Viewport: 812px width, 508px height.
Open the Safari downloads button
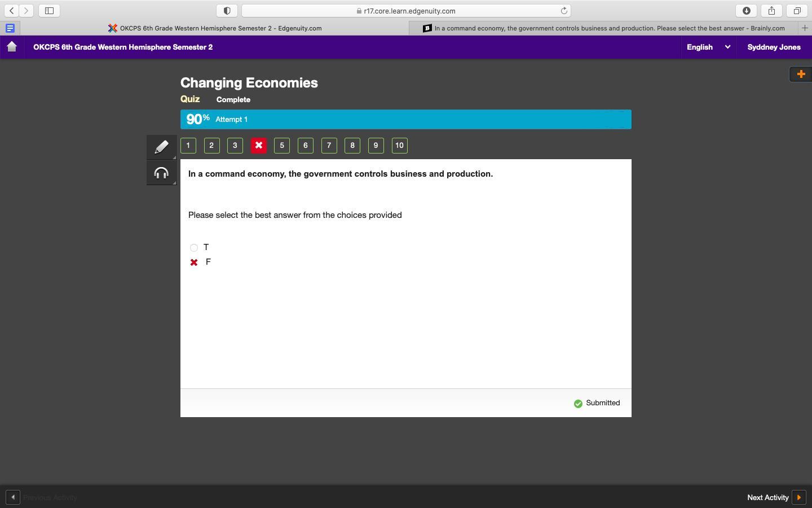(746, 11)
